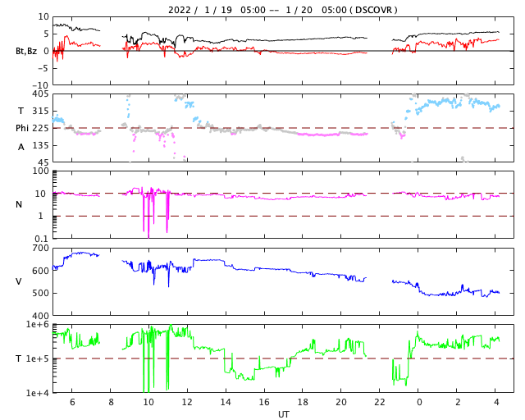Click the 'Bt,Bz' axis label

click(x=26, y=51)
